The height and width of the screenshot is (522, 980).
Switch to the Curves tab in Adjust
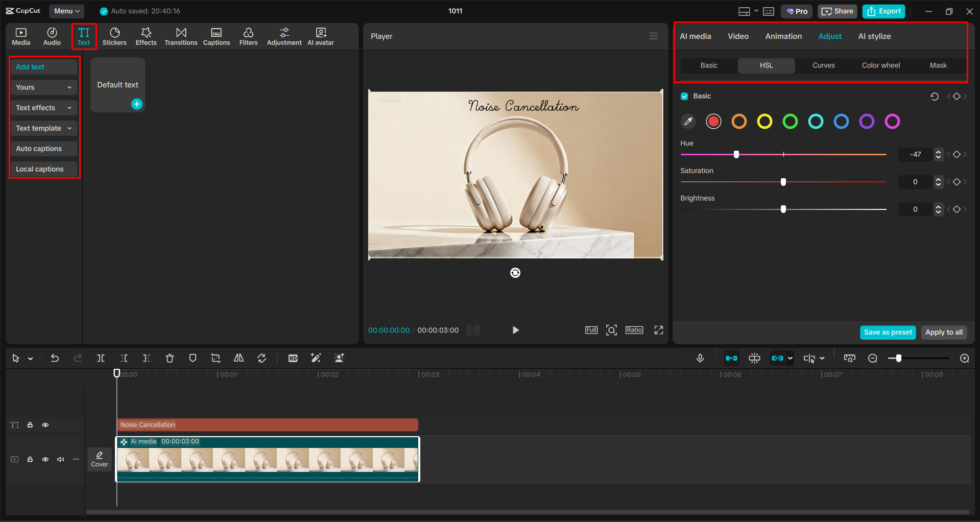click(823, 65)
